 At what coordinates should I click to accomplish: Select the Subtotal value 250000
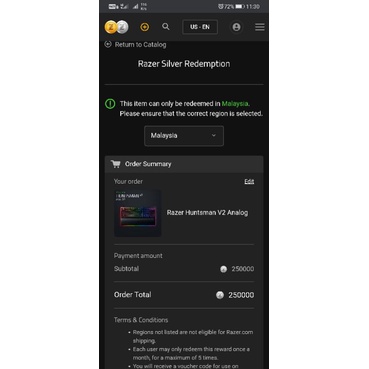[243, 269]
